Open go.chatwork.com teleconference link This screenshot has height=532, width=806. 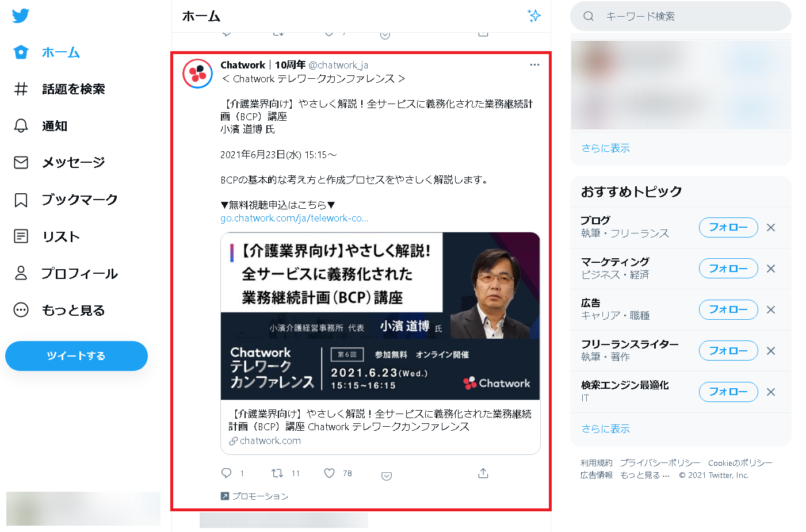tap(295, 218)
